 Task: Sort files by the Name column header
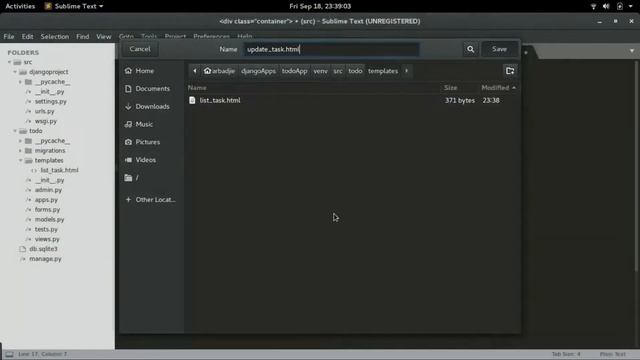(x=197, y=87)
